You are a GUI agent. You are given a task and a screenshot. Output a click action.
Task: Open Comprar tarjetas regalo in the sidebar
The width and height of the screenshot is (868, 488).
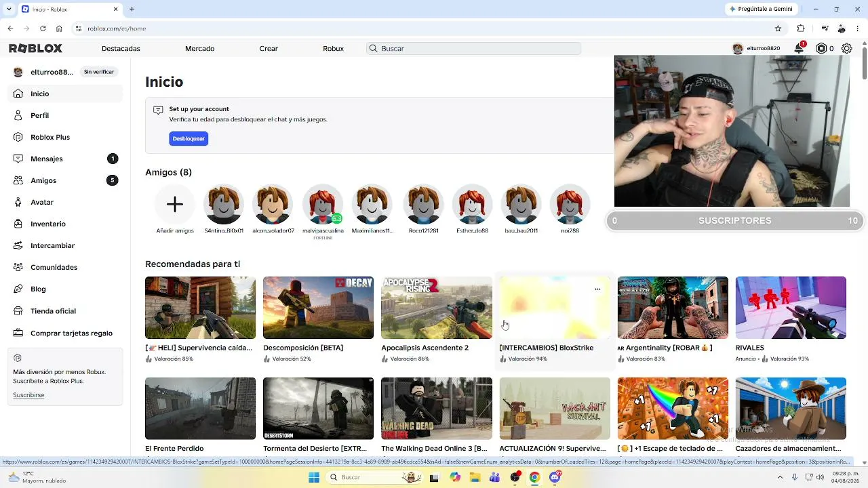click(66, 333)
